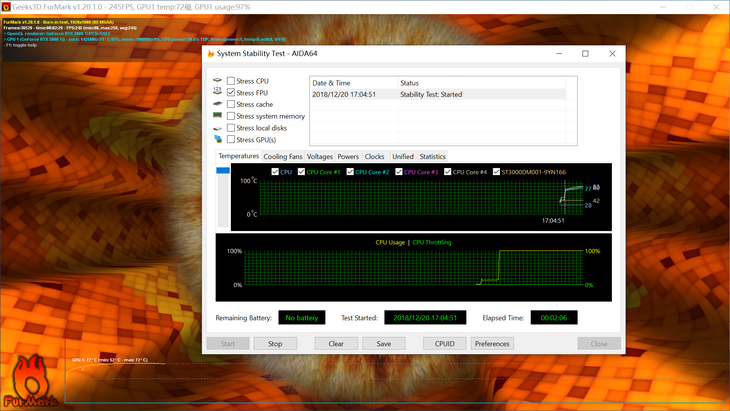The height and width of the screenshot is (411, 730).
Task: Clear the test log
Action: pyautogui.click(x=336, y=344)
